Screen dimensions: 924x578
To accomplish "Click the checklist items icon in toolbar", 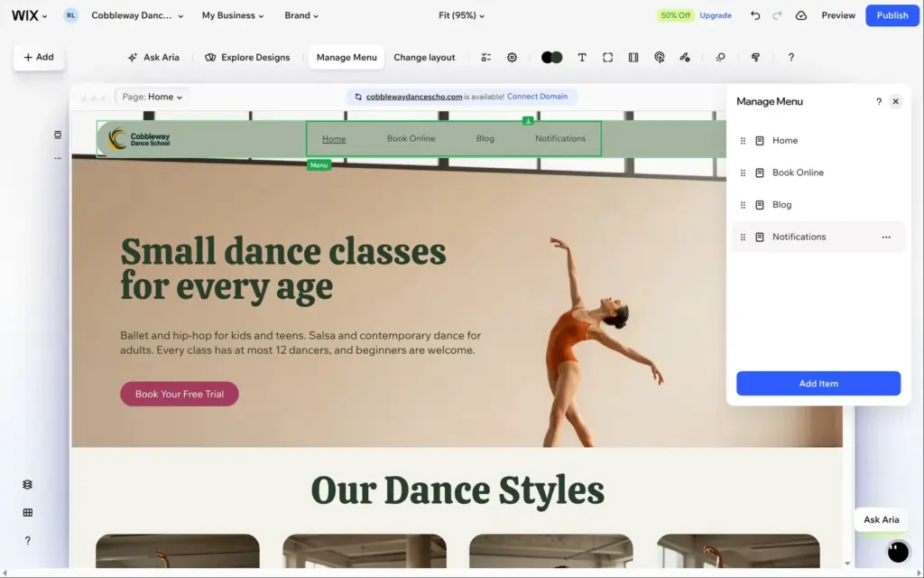I will tap(486, 57).
